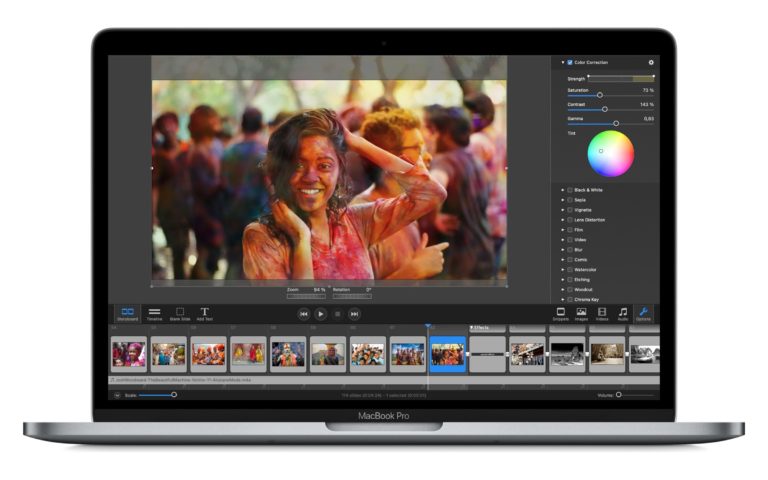Expand the Chroma Key section
768x480 pixels.
[563, 299]
